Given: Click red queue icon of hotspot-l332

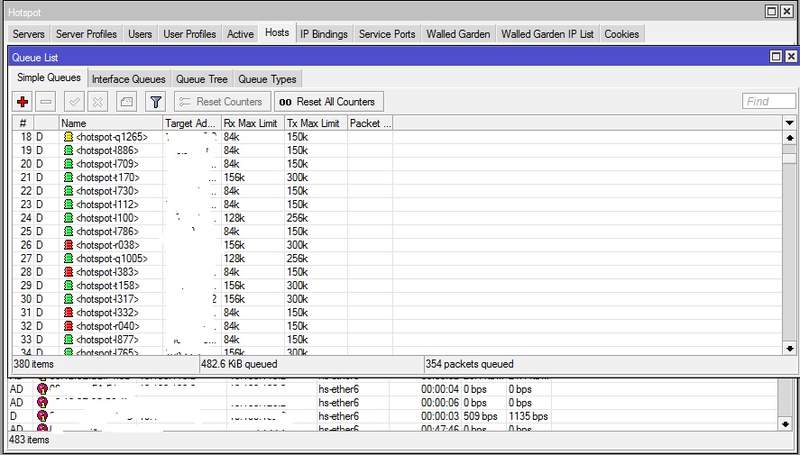Looking at the screenshot, I should tap(68, 313).
